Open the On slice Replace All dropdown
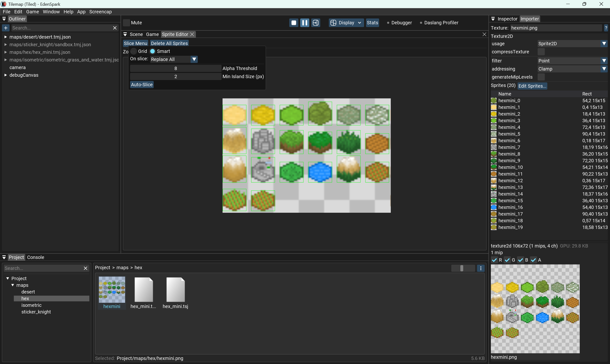 click(x=174, y=59)
